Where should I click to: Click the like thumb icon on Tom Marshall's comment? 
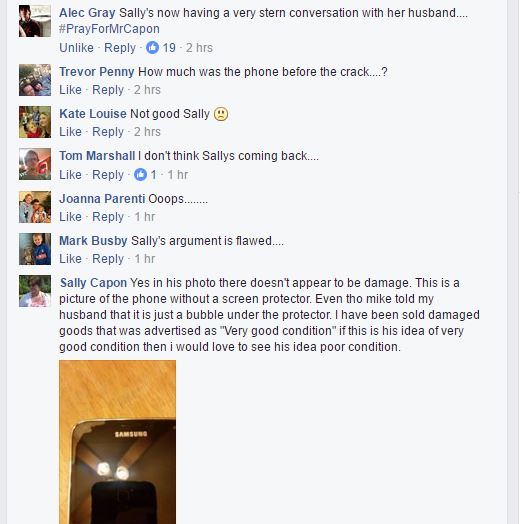coord(140,174)
